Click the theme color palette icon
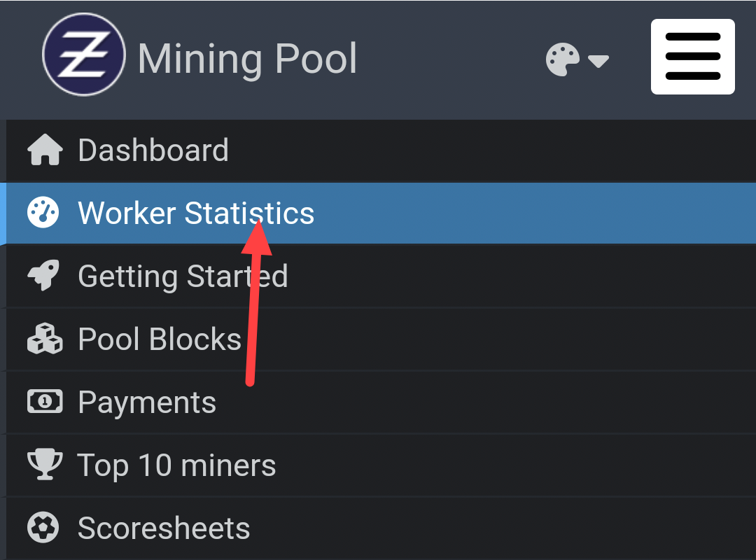 coord(563,60)
